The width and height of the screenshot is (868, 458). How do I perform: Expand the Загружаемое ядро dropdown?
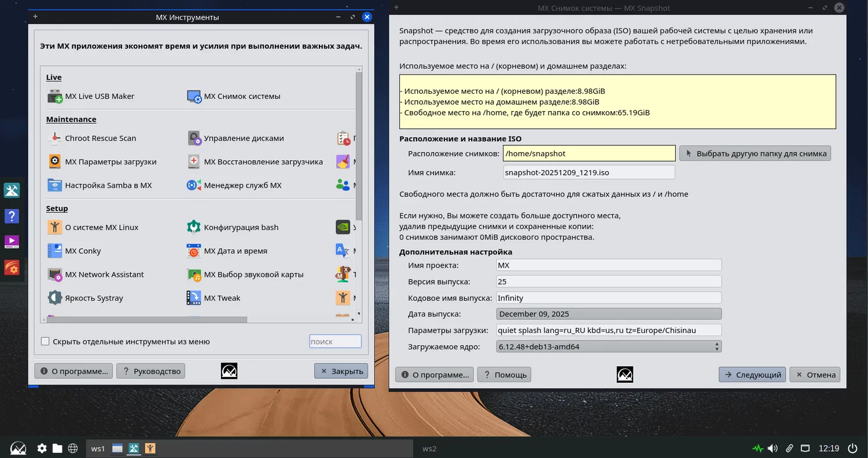pos(609,347)
